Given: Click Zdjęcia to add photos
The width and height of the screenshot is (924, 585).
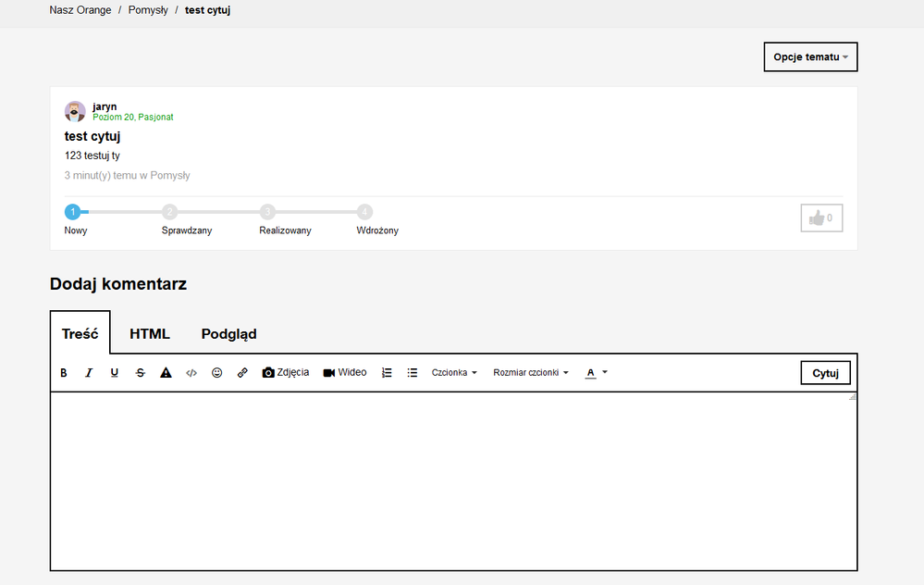Looking at the screenshot, I should [x=285, y=373].
